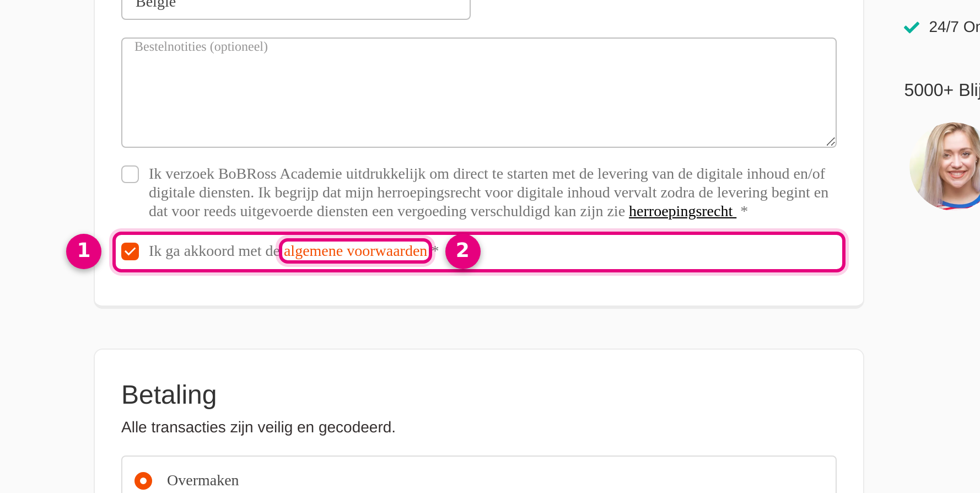Click the 'Betaling' heading text
The image size is (980, 493).
click(169, 395)
